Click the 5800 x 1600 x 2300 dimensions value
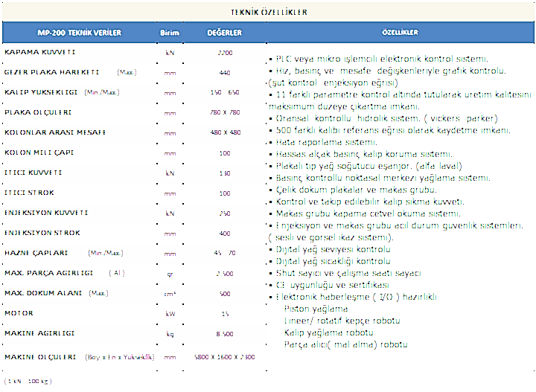The width and height of the screenshot is (536, 392). (x=224, y=357)
